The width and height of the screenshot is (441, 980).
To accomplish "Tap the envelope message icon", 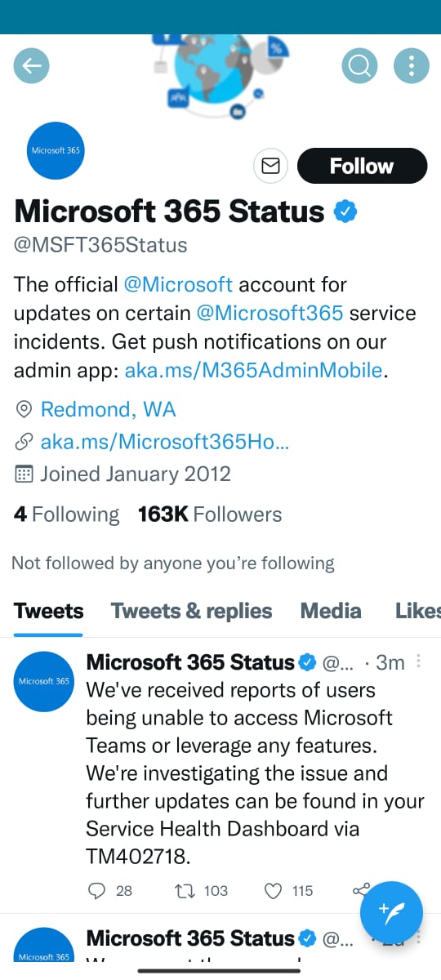I will coord(270,166).
